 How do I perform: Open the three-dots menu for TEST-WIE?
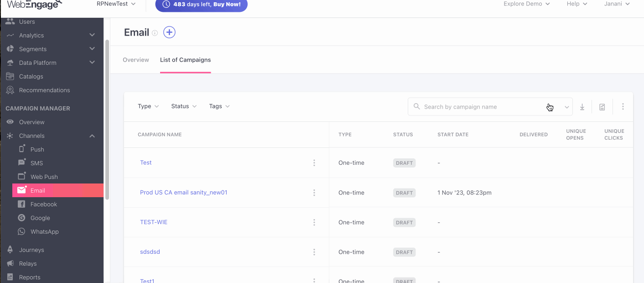(314, 222)
